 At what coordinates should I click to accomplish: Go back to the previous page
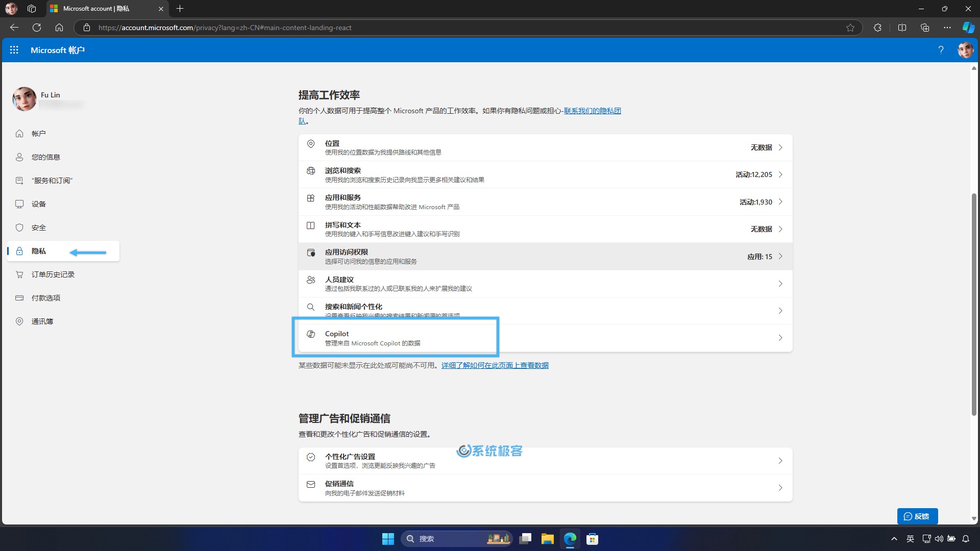click(x=14, y=28)
